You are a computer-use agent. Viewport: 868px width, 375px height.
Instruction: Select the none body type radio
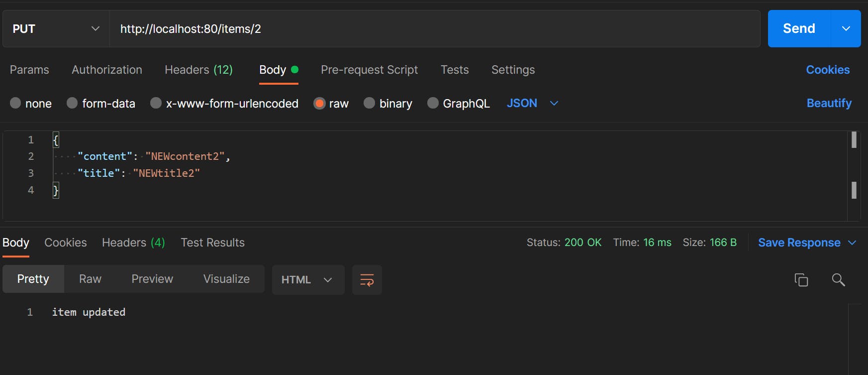(x=15, y=103)
